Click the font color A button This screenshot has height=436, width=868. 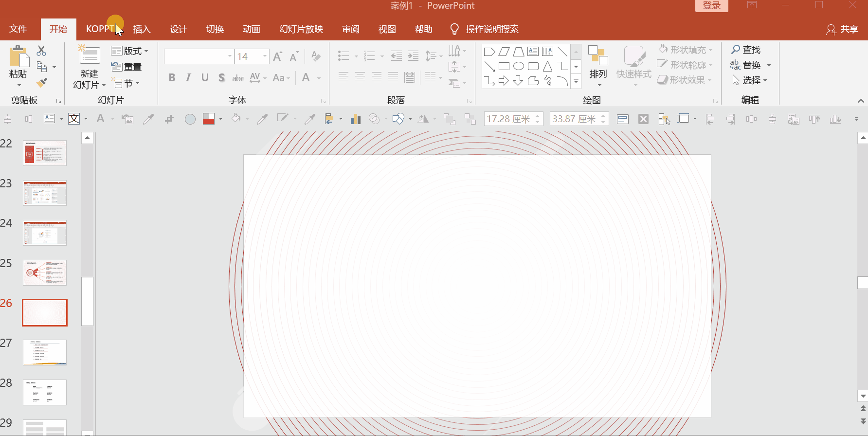coord(306,78)
